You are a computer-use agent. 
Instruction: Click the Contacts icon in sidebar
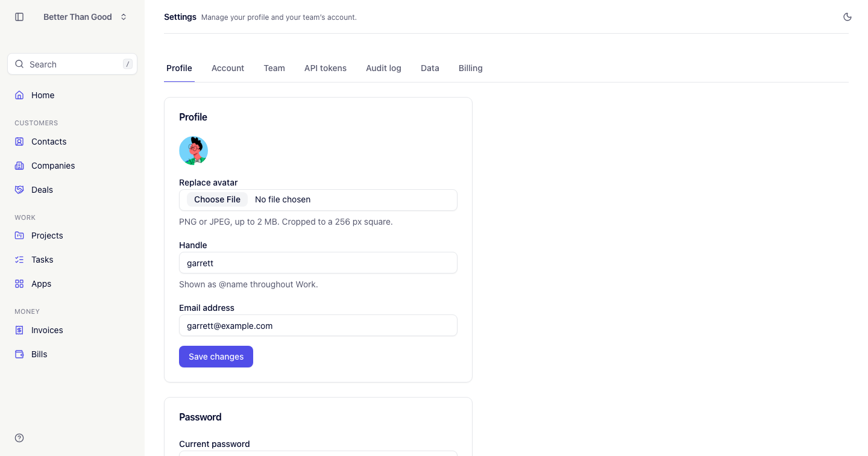click(x=19, y=142)
